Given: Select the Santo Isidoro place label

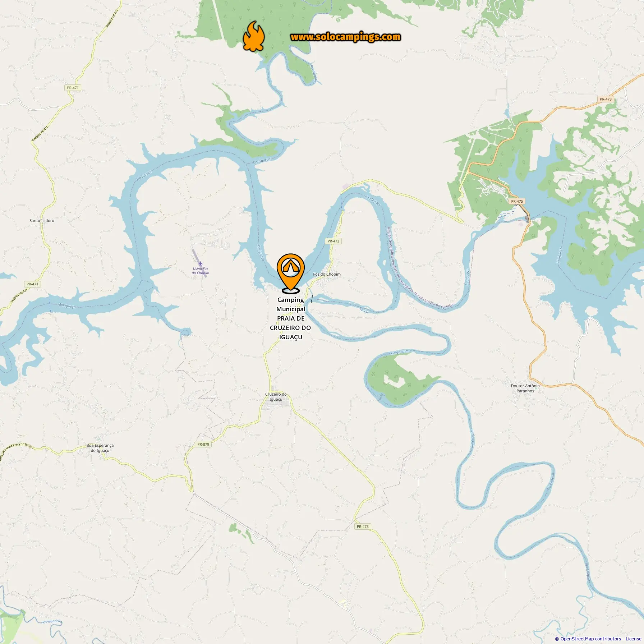Looking at the screenshot, I should (42, 221).
